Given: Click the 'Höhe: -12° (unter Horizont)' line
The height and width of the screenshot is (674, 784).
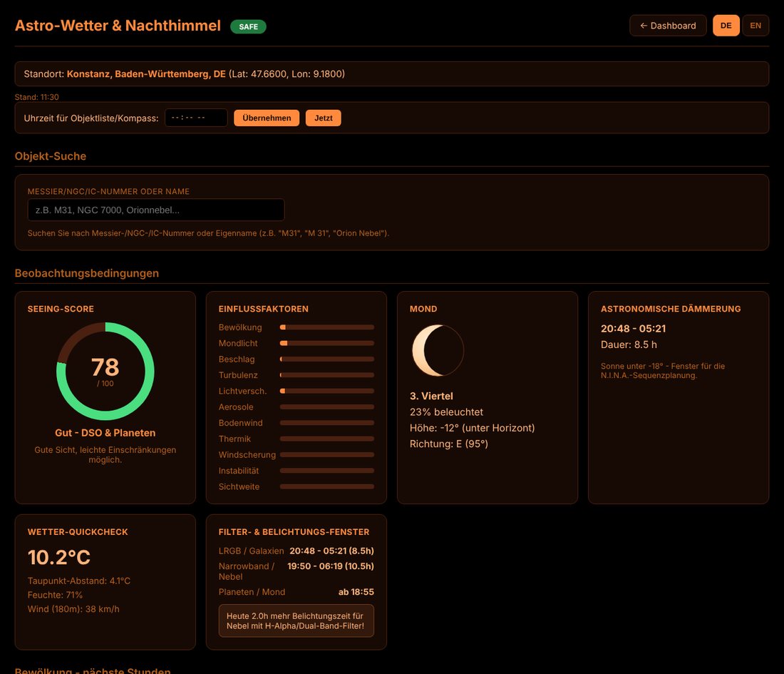Looking at the screenshot, I should pos(472,428).
